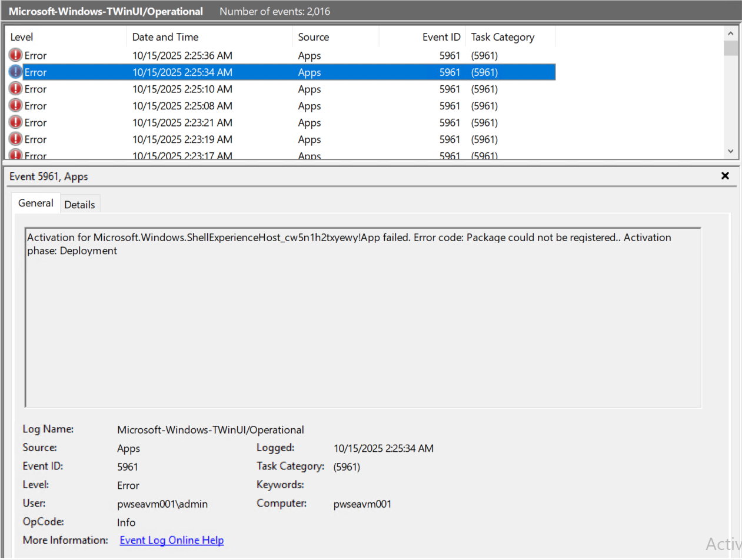Image resolution: width=742 pixels, height=560 pixels.
Task: Open the General tab
Action: coord(36,203)
